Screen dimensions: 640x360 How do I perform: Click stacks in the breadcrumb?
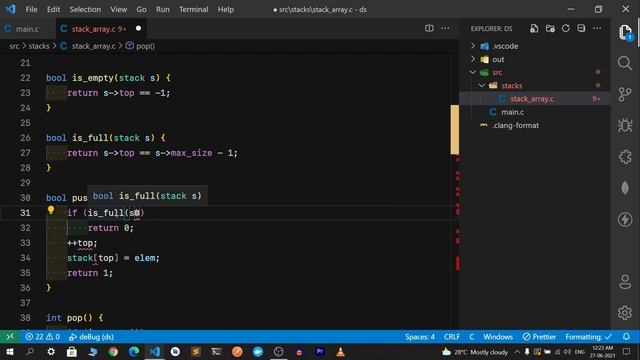click(39, 46)
